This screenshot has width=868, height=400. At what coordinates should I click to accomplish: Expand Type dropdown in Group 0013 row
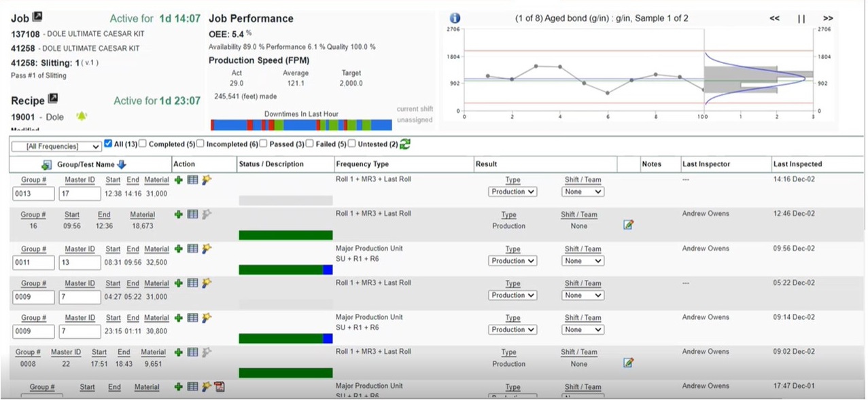click(x=513, y=192)
